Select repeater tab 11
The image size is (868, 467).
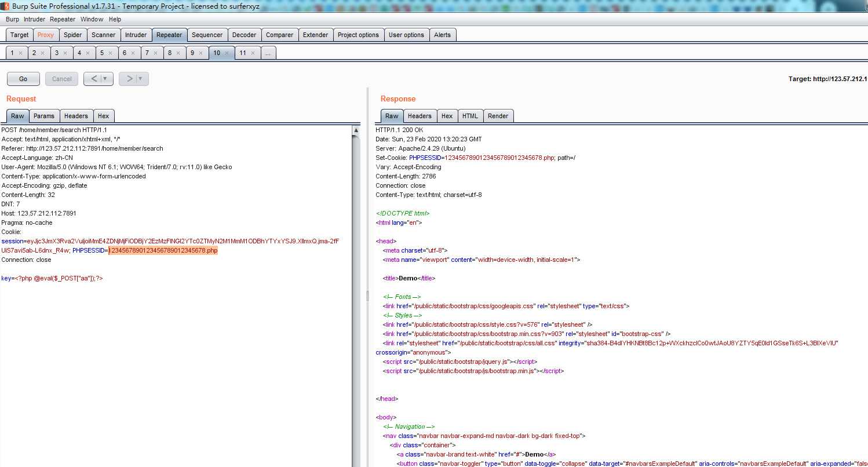tap(243, 53)
